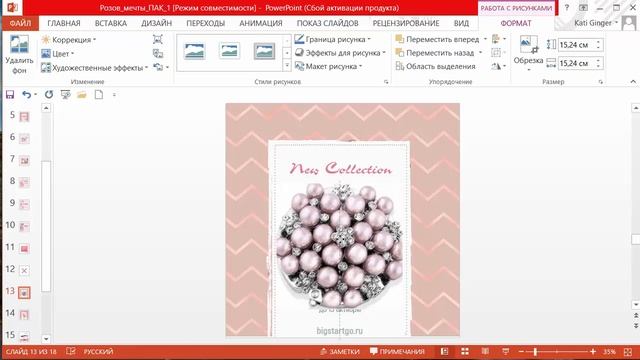Click the Reset Picture icon
This screenshot has height=360, width=640.
coord(158,67)
